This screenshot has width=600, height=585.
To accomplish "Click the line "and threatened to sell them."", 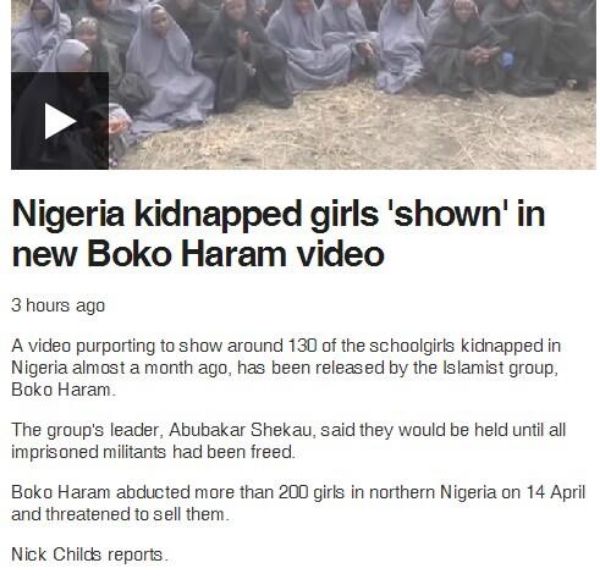I will coord(120,515).
